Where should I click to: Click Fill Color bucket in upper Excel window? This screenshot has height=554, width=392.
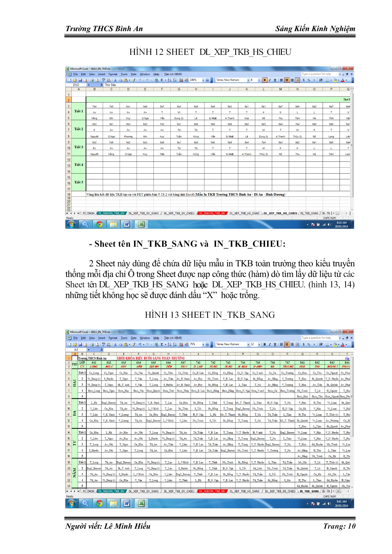click(x=335, y=80)
